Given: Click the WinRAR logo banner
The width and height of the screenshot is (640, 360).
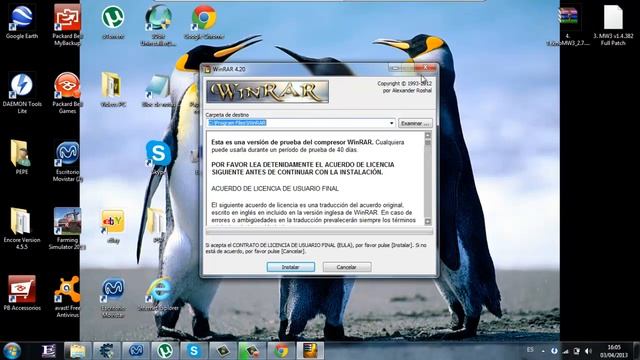Looking at the screenshot, I should point(267,92).
